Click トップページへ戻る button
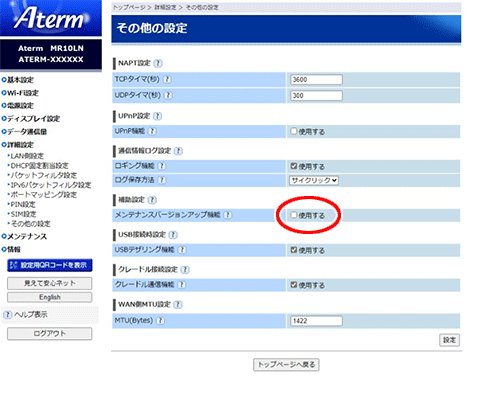This screenshot has height=393, width=500. pyautogui.click(x=286, y=365)
